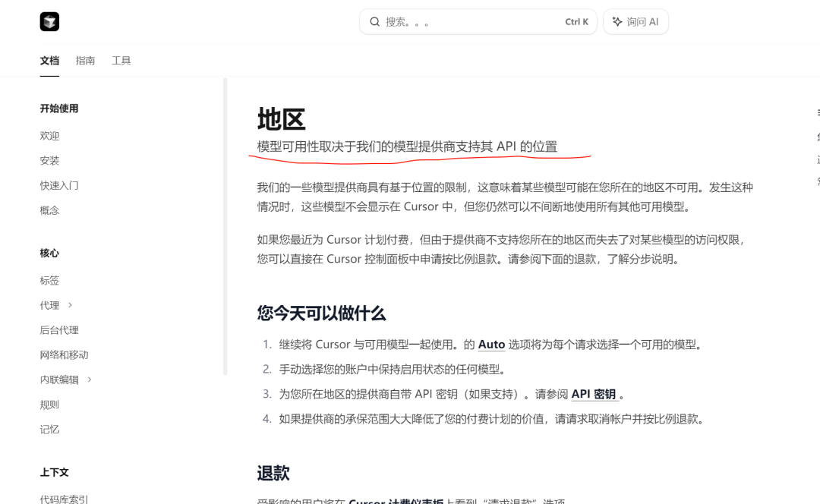Screen dimensions: 820x504
Task: Expand the 内联编辑 chevron
Action: pos(90,380)
